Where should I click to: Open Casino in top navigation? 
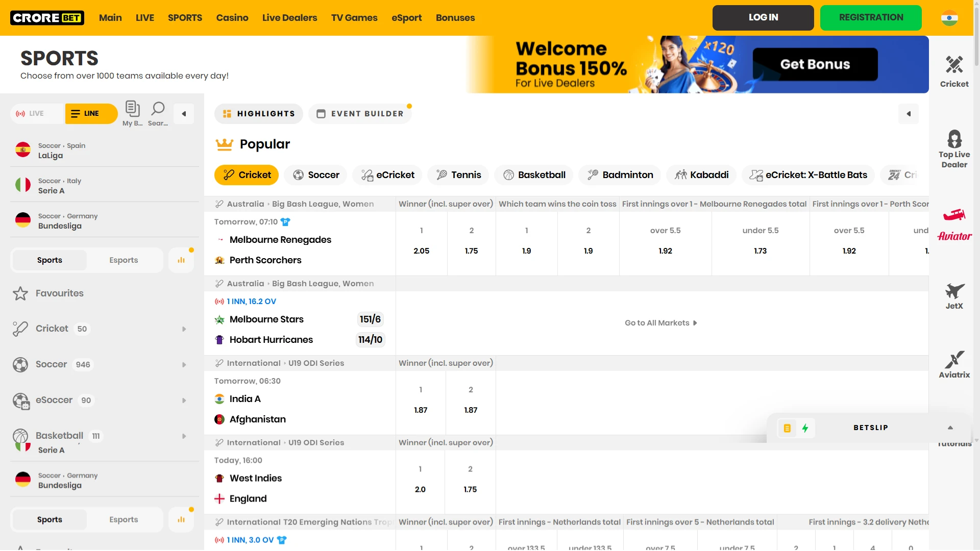(232, 18)
